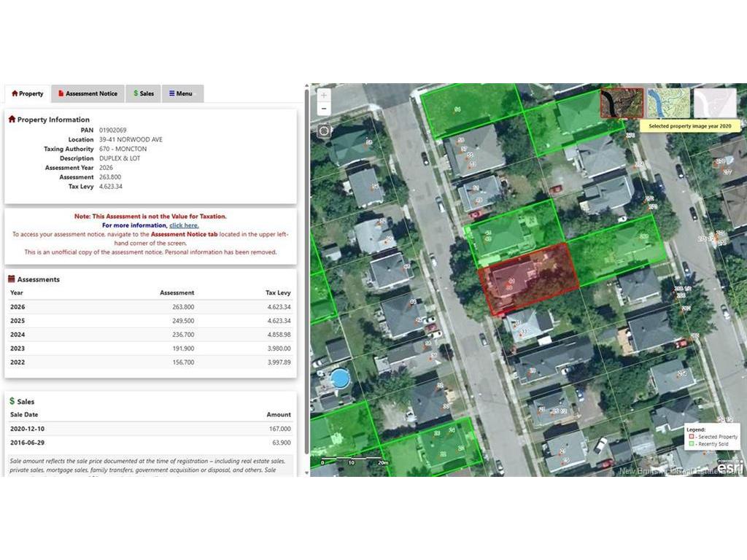The height and width of the screenshot is (560, 747).
Task: Click the "Selected Property" legend entry
Action: pyautogui.click(x=713, y=437)
